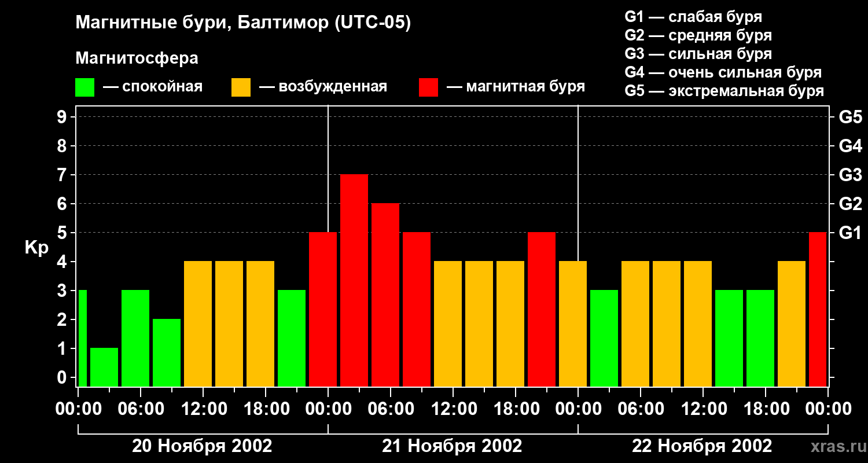
Task: Click the 06:00 time label on 22 Ноября
Action: pos(641,409)
